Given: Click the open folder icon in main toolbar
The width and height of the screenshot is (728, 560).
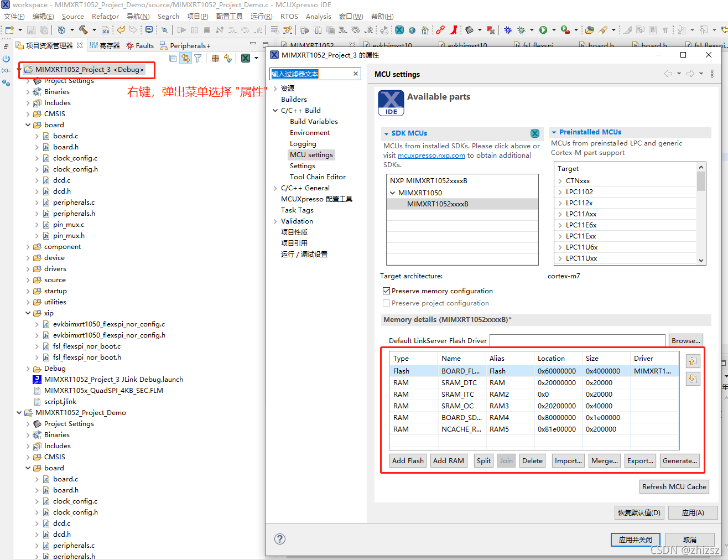Looking at the screenshot, I should pos(590,30).
